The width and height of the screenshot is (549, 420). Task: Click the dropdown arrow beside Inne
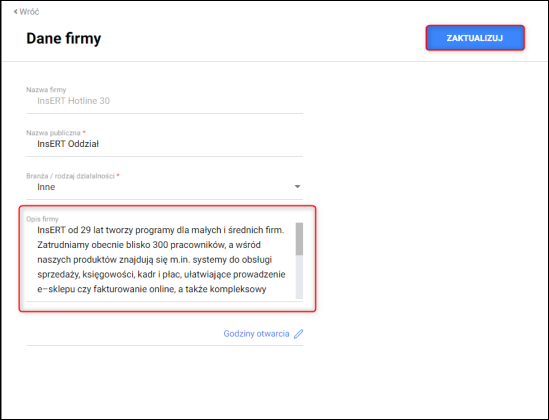coord(297,187)
